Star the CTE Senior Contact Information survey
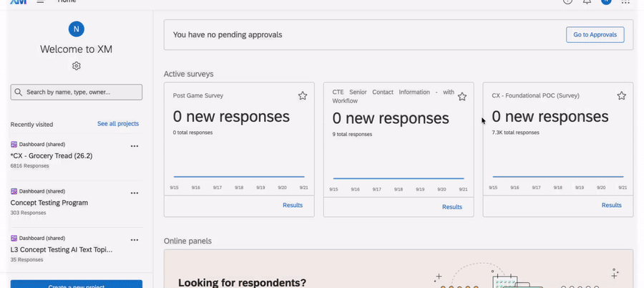The width and height of the screenshot is (644, 288). (462, 97)
